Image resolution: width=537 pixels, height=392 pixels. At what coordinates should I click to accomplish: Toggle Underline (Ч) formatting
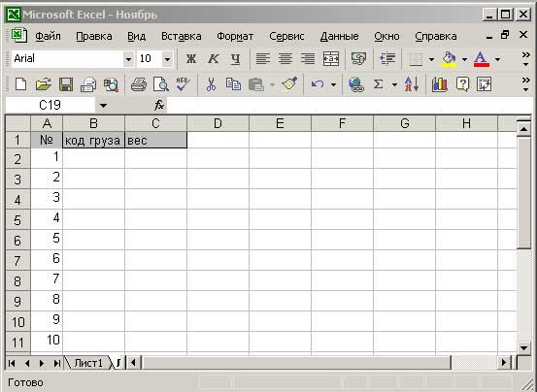(235, 59)
